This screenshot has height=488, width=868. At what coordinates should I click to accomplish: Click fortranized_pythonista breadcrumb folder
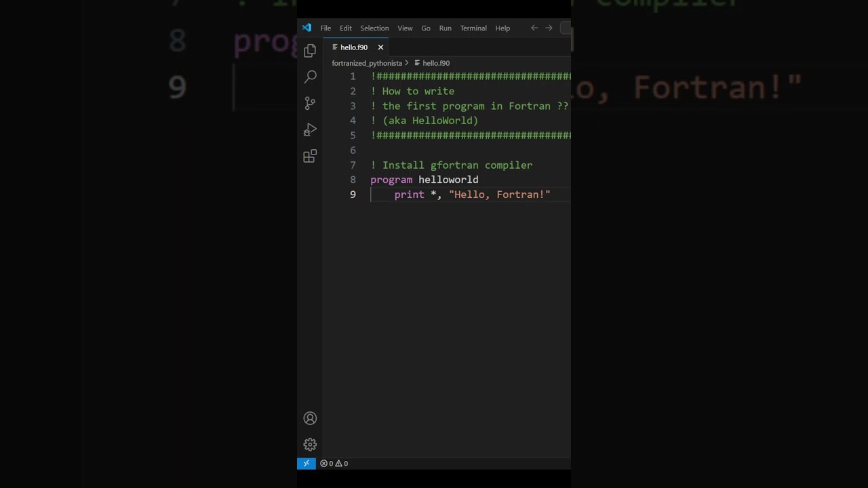pos(367,63)
